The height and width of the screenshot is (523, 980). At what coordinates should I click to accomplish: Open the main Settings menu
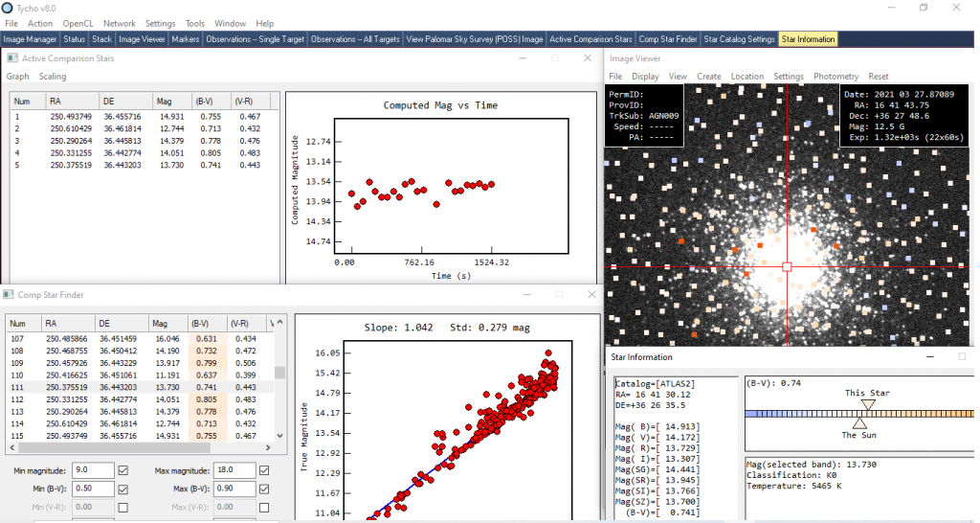tap(160, 23)
